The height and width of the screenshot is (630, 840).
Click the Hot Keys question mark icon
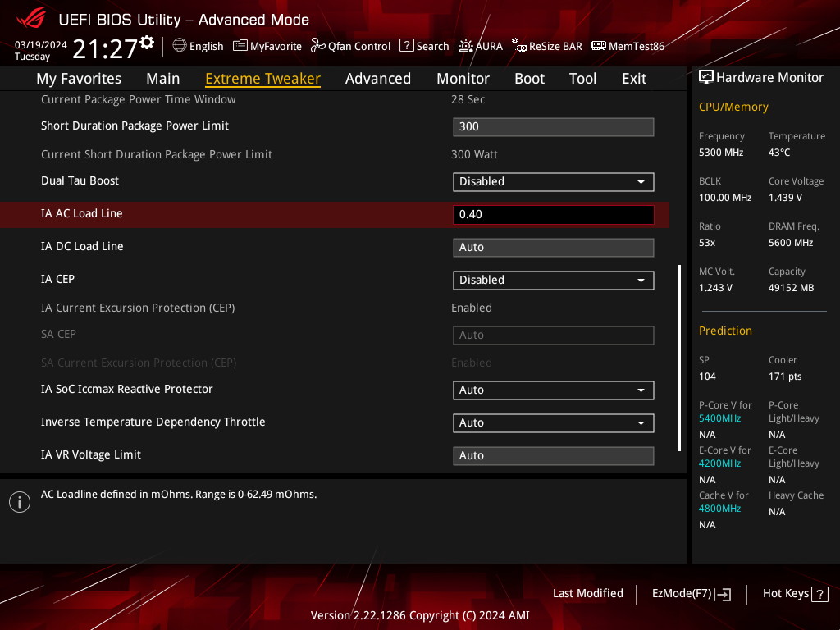[819, 594]
